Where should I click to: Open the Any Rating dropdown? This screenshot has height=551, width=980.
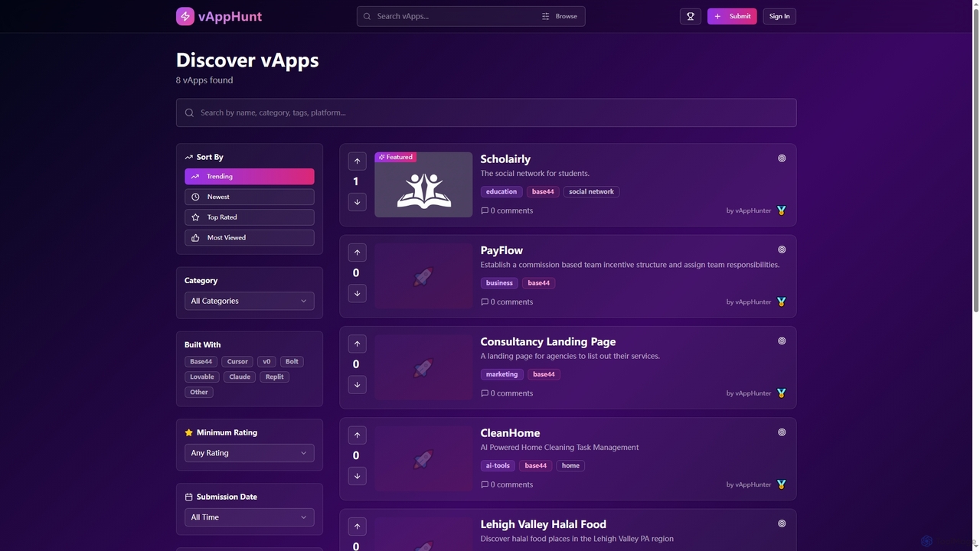pos(250,453)
